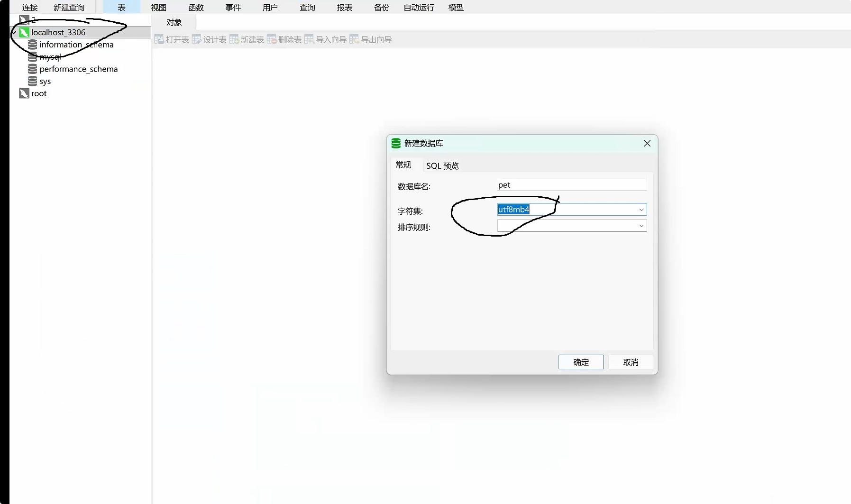Click the Design Table toolbar icon
The image size is (851, 504).
(x=197, y=39)
